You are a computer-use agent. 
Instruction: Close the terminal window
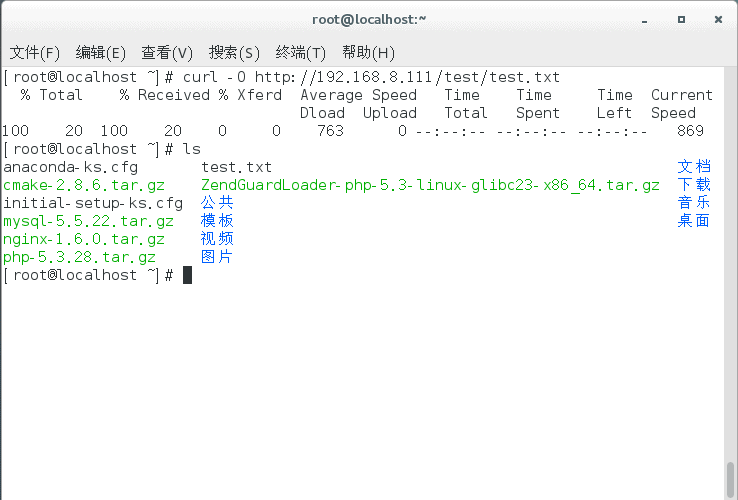click(718, 19)
